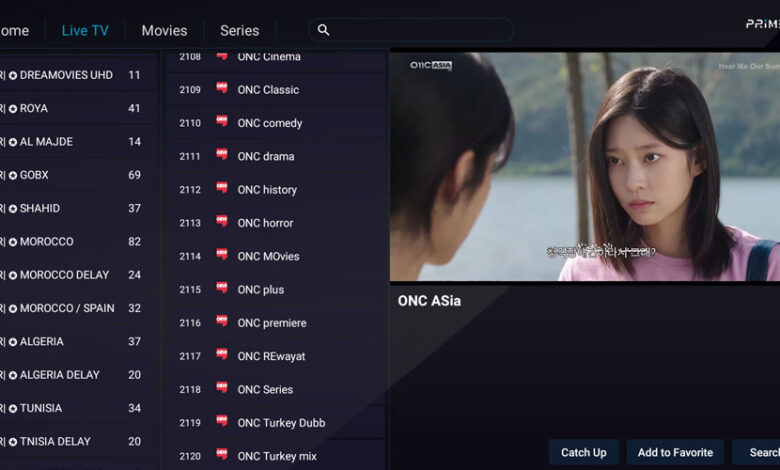The width and height of the screenshot is (780, 470).
Task: Select the Live TV tab
Action: coord(85,31)
